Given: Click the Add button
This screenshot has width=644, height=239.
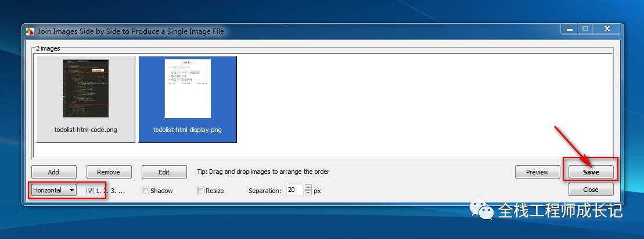Looking at the screenshot, I should (54, 172).
